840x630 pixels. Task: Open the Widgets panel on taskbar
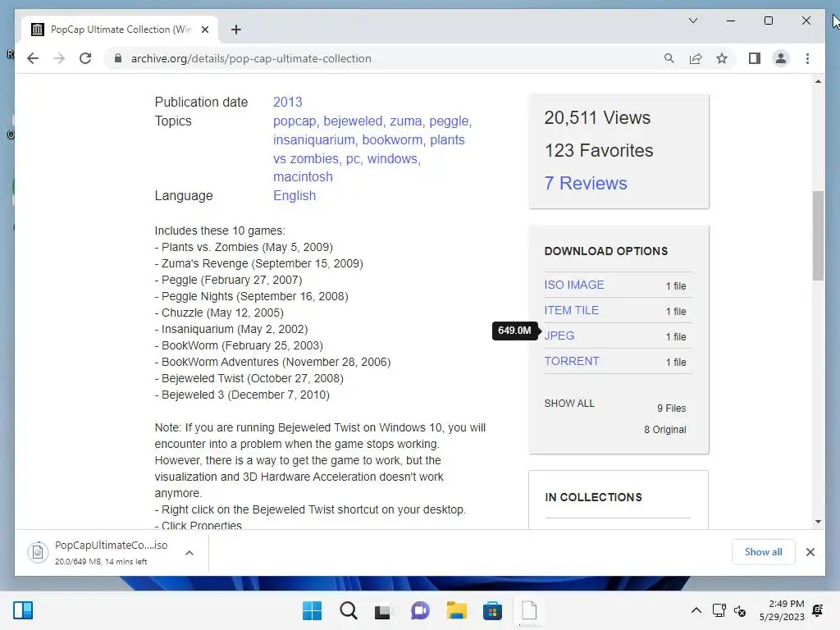point(23,610)
